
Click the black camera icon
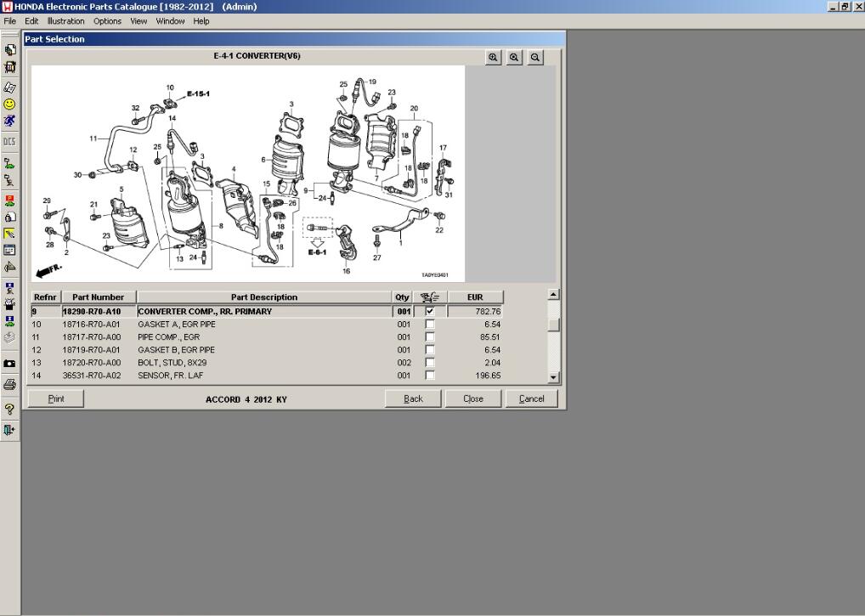click(9, 364)
